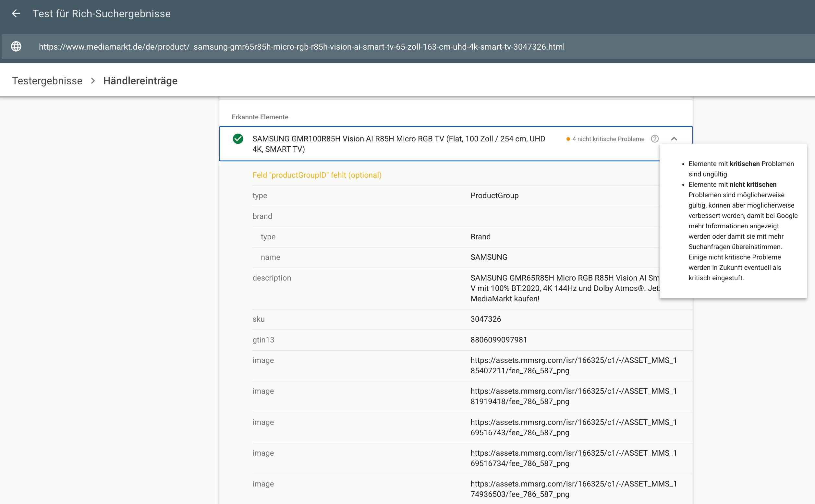Select the Händlereinträge breadcrumb
Image resolution: width=815 pixels, height=504 pixels.
click(140, 81)
